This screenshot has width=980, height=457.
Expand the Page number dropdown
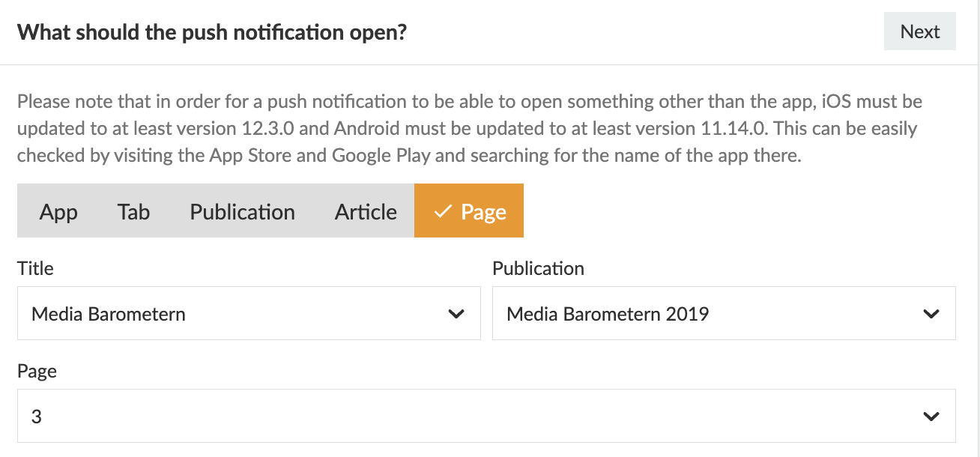click(486, 416)
